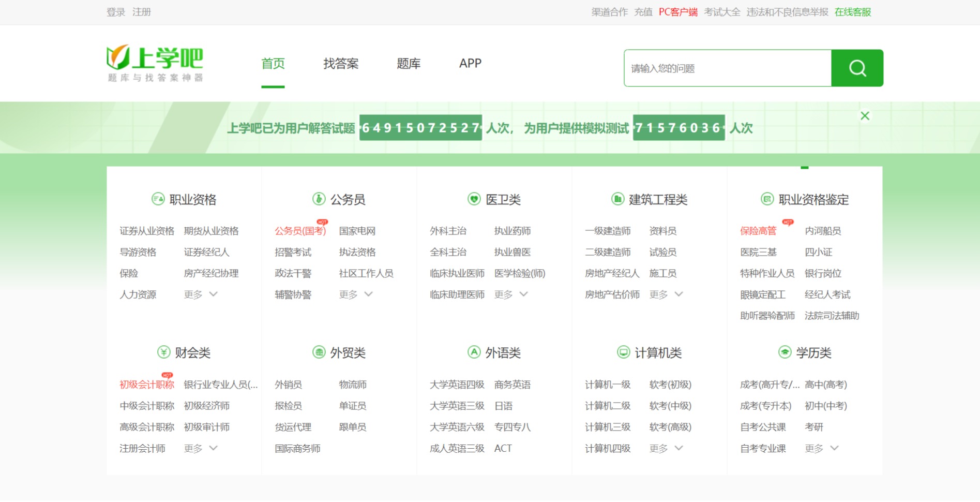The width and height of the screenshot is (980, 502).
Task: Open 法院司法辅助 link
Action: (x=832, y=316)
